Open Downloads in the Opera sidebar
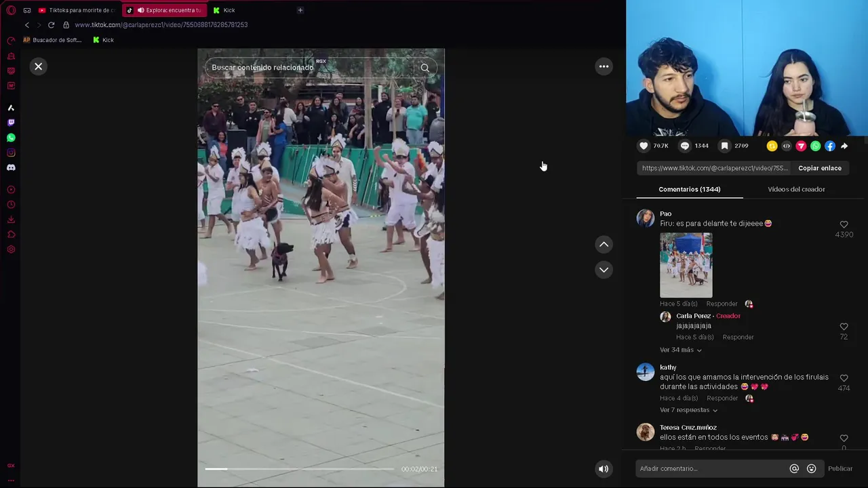This screenshot has height=488, width=868. pos(11,220)
